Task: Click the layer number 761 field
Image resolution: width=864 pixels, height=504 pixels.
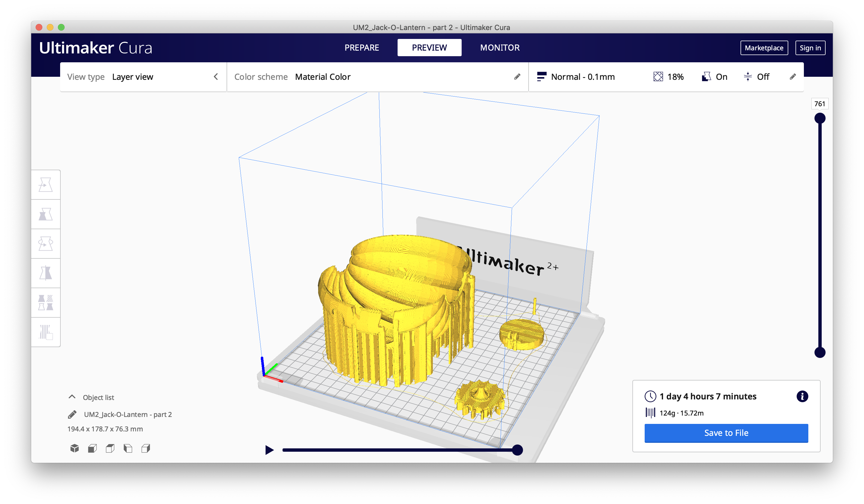Action: tap(820, 104)
